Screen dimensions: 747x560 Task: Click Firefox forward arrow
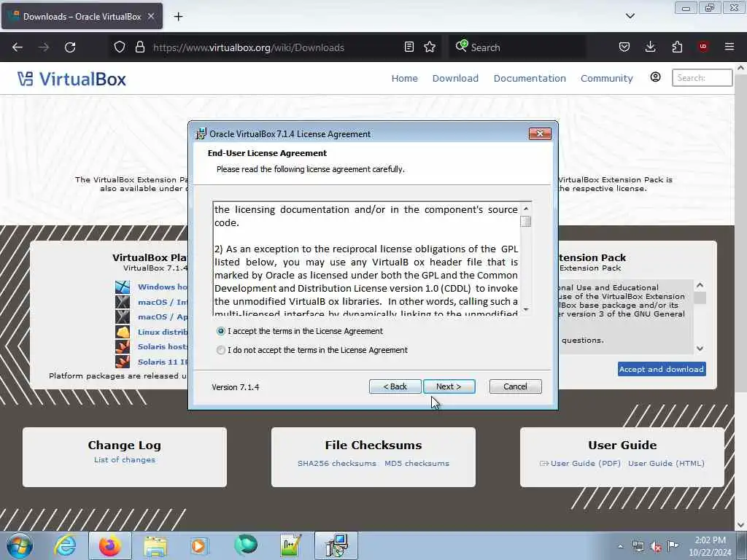tap(44, 47)
